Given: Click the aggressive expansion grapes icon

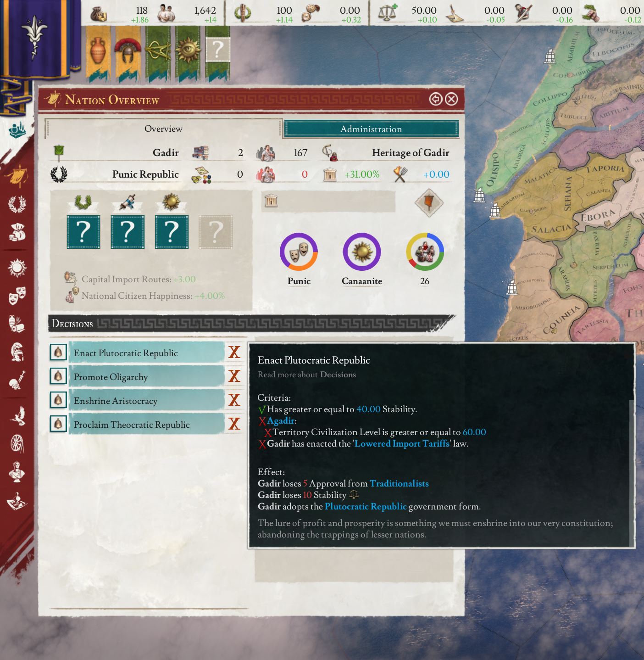Looking at the screenshot, I should click(591, 13).
